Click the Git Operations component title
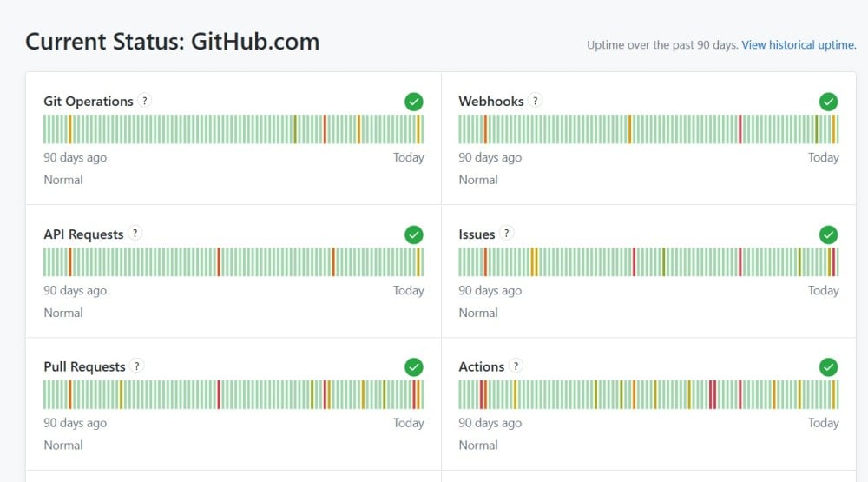 pos(89,102)
